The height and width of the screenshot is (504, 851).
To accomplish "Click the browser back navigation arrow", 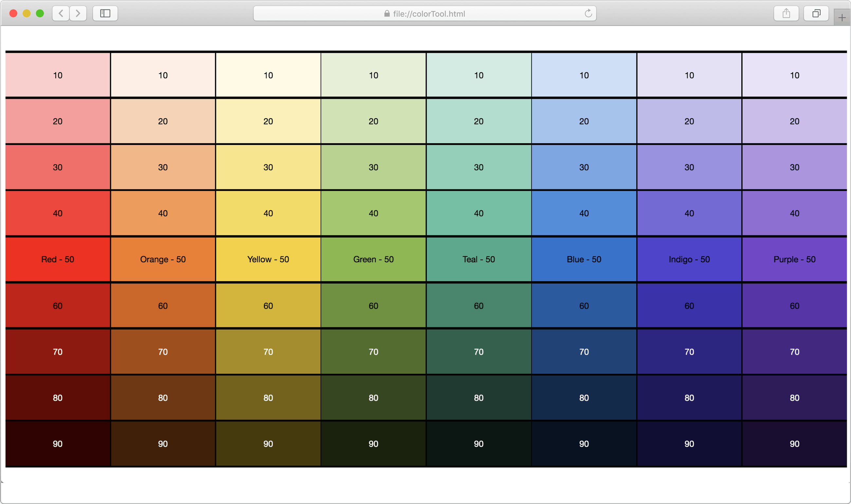I will click(x=61, y=14).
